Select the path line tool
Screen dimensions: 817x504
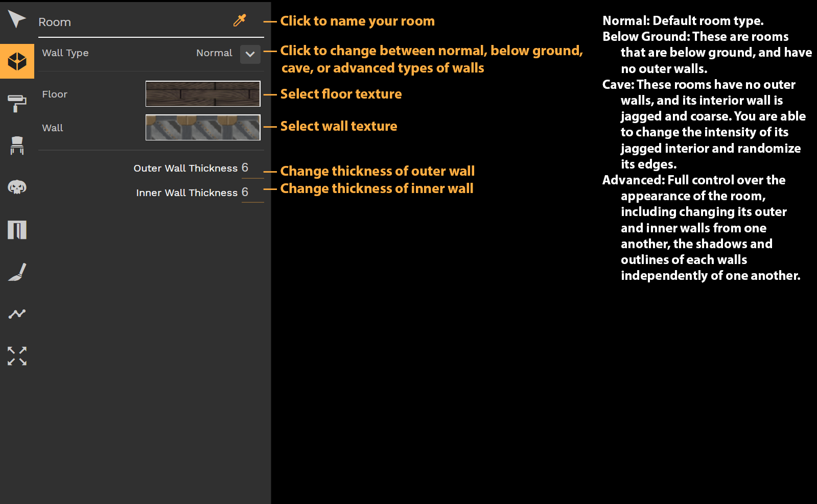pyautogui.click(x=17, y=314)
